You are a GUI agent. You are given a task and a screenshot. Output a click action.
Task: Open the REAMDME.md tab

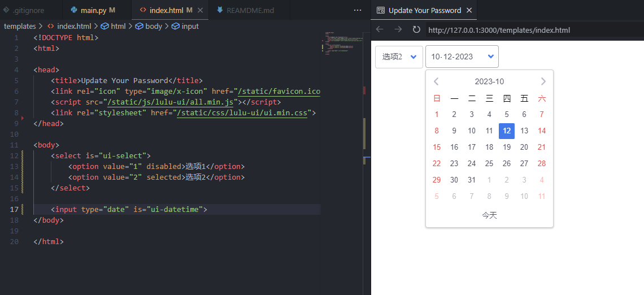(249, 10)
